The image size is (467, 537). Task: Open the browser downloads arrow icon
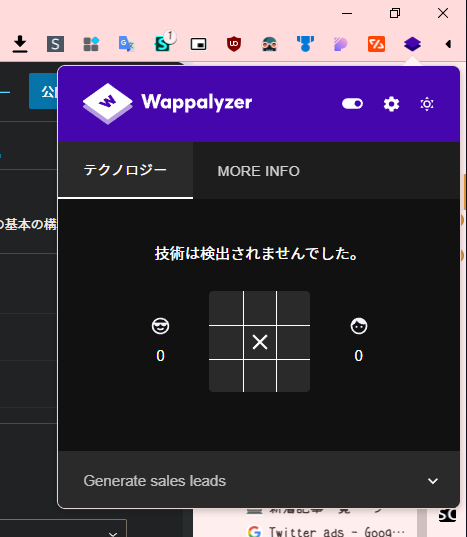point(20,44)
